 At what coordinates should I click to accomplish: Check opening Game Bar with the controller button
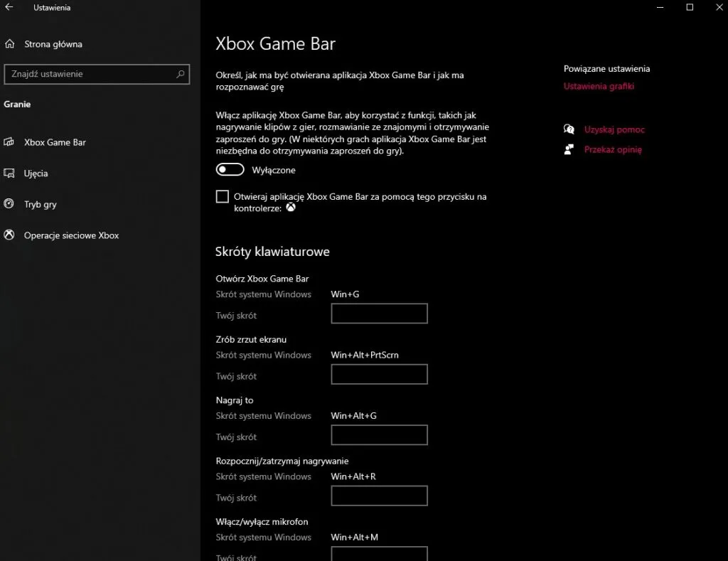[x=223, y=196]
